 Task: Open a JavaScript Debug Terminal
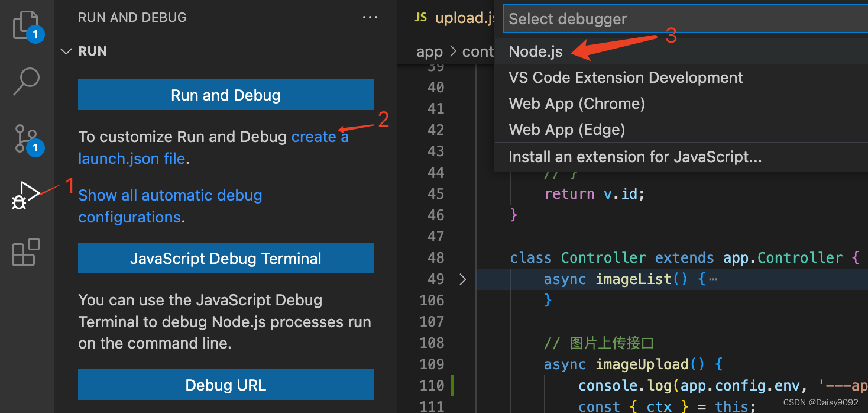point(225,258)
